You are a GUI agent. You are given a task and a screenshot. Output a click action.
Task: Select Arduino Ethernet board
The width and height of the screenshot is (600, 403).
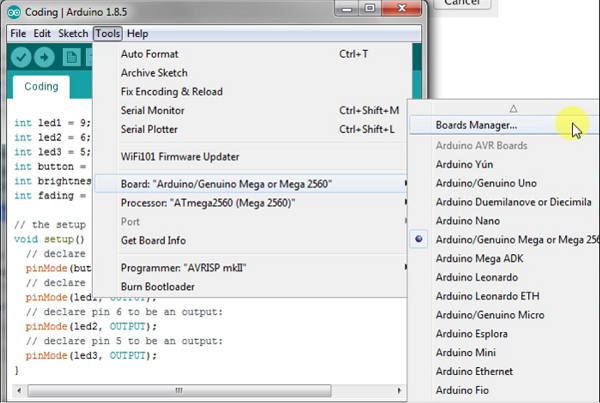coord(504,371)
